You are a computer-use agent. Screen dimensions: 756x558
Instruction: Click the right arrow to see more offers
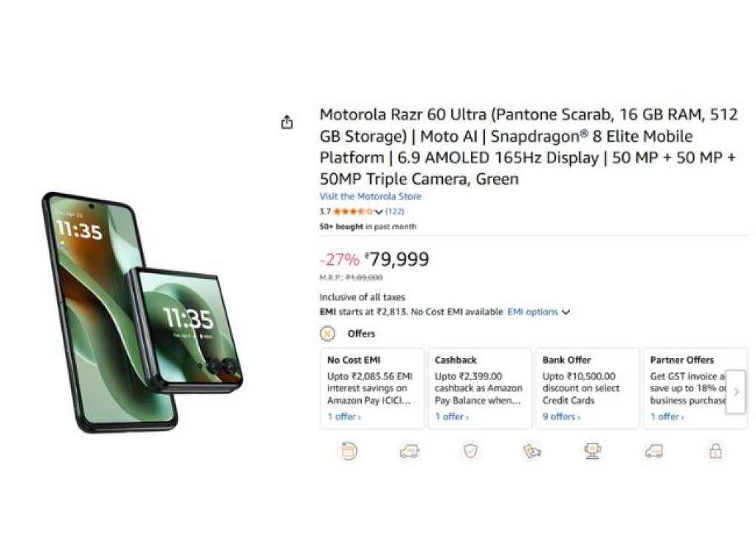pos(736,392)
